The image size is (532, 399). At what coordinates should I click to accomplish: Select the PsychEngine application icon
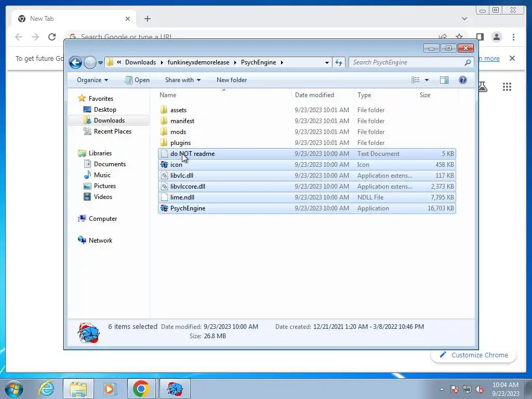164,208
